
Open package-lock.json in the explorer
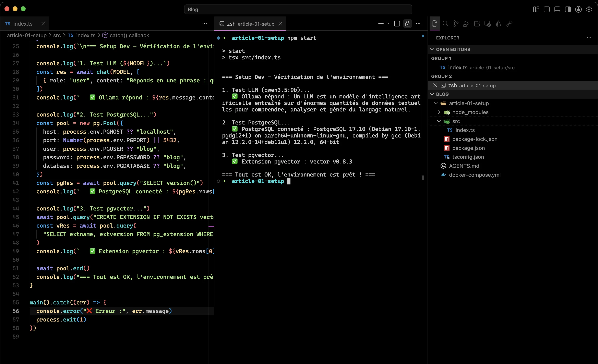click(x=513, y=139)
